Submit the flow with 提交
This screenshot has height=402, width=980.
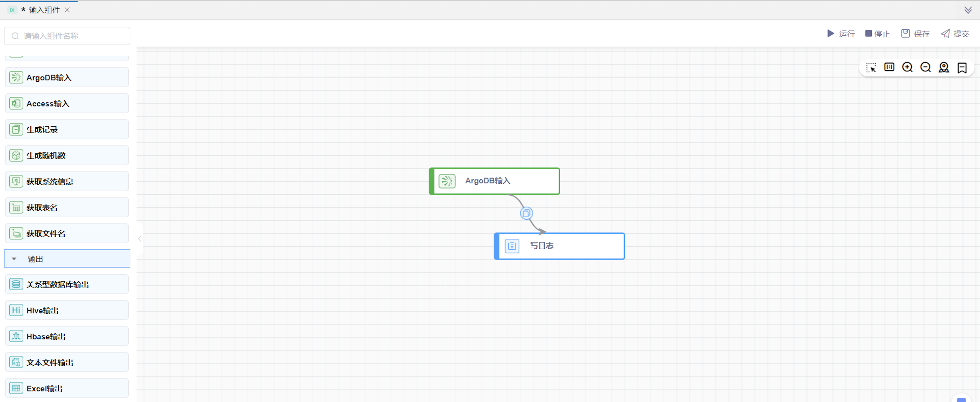[955, 34]
